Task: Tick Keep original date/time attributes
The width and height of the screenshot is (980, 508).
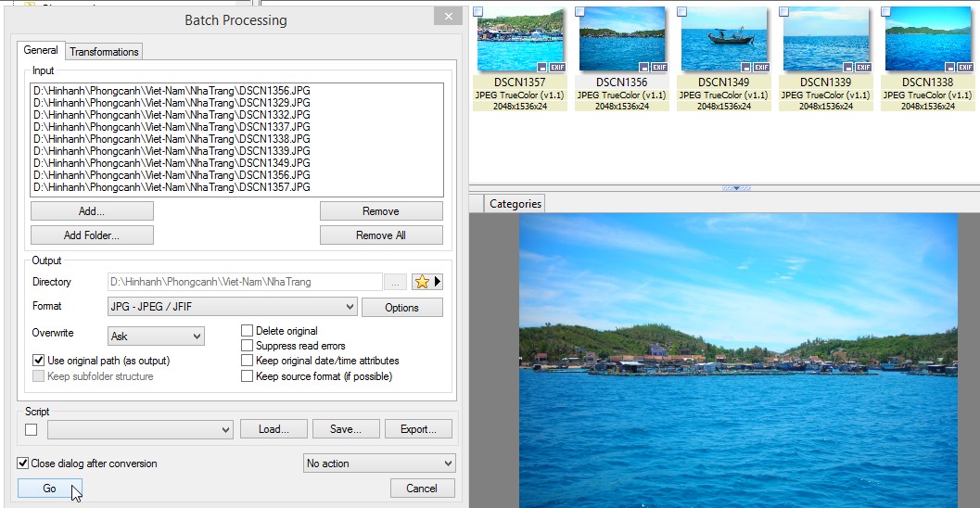Action: click(x=248, y=361)
